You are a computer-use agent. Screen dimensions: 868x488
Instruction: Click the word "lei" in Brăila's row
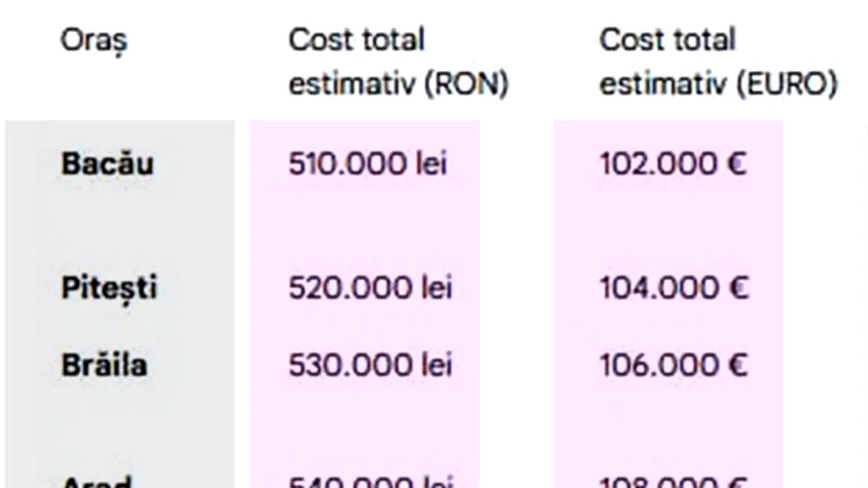coord(435,365)
